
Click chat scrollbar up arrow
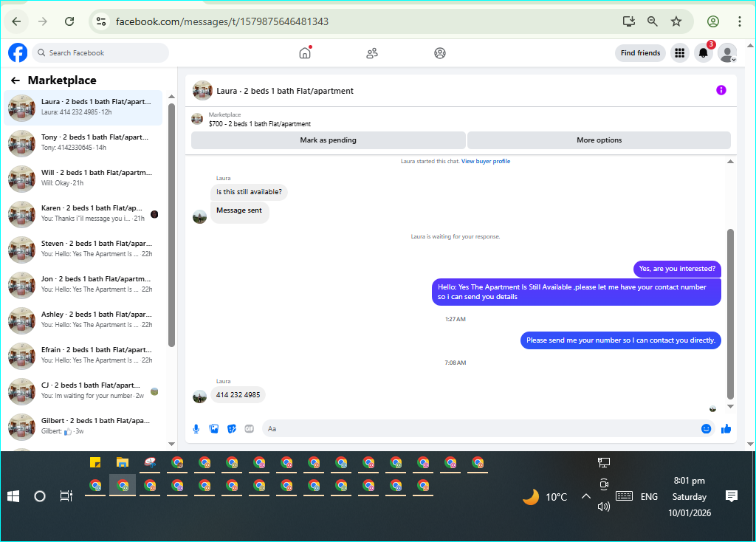730,162
